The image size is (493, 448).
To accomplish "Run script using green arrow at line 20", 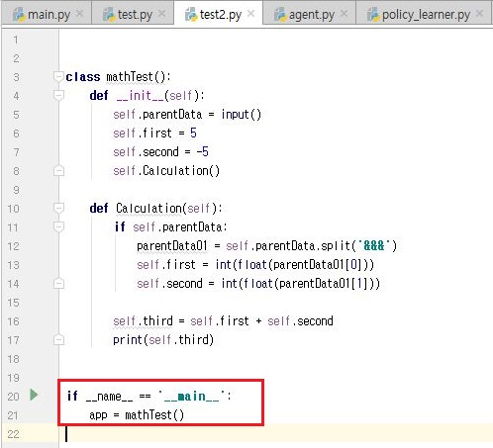I will [34, 395].
